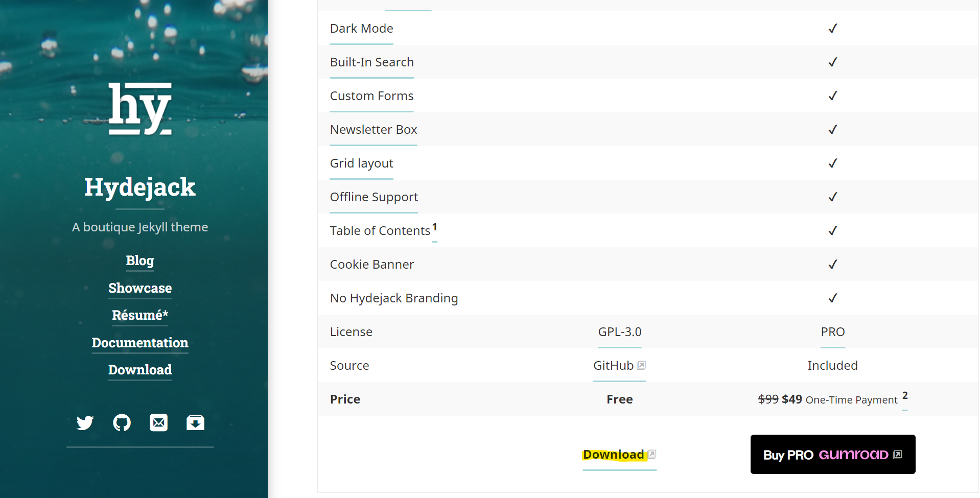Open the GPL-3.0 license link
The width and height of the screenshot is (980, 498).
click(x=620, y=332)
